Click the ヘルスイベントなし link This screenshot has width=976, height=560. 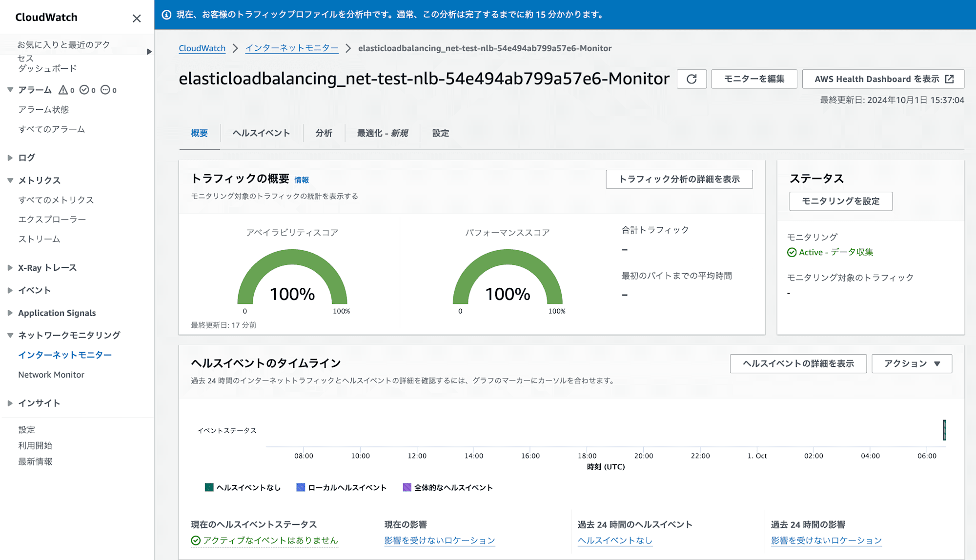(615, 540)
